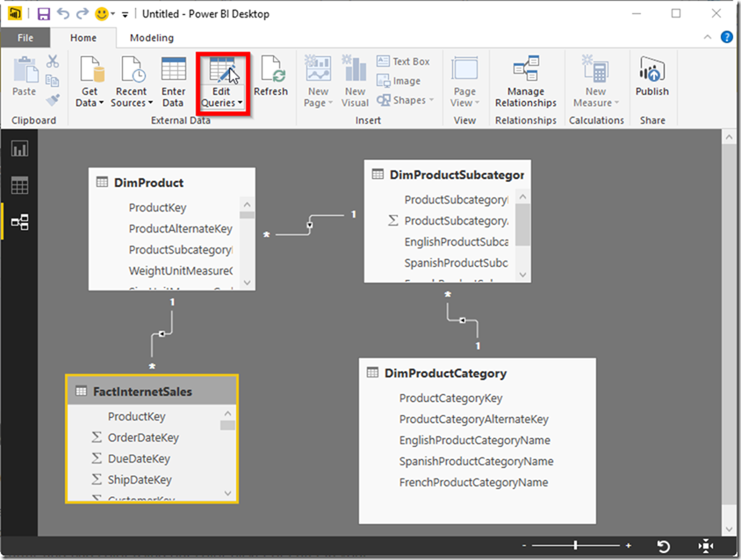This screenshot has width=741, height=560.
Task: Switch to the Home tab
Action: click(83, 38)
